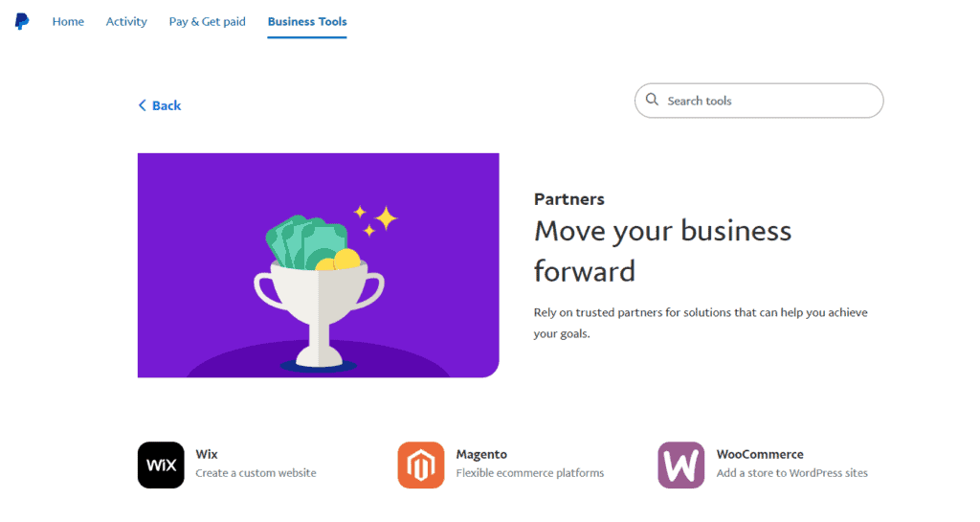The image size is (980, 522).
Task: Click the WooCommerce title link
Action: tap(760, 455)
